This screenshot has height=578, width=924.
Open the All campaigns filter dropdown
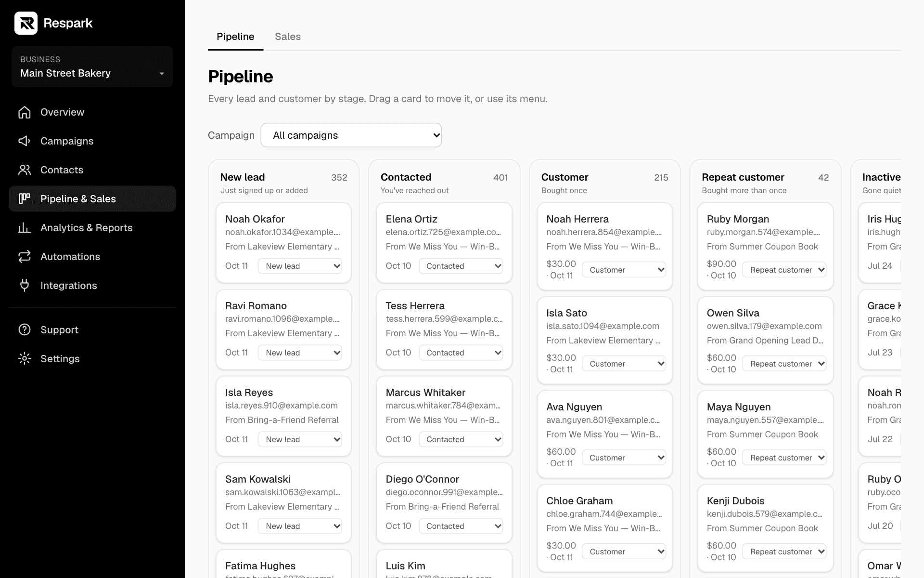tap(351, 135)
